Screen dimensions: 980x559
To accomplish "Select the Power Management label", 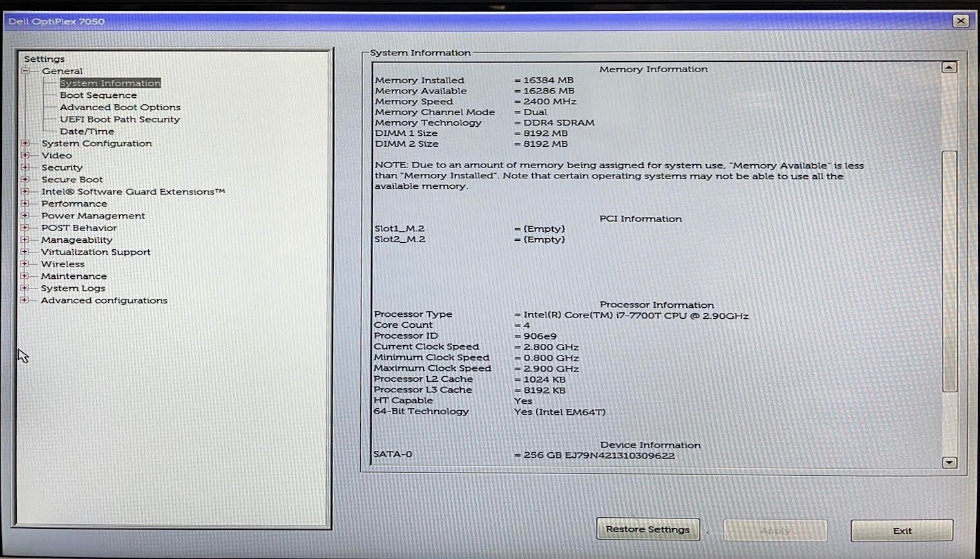I will pos(93,216).
